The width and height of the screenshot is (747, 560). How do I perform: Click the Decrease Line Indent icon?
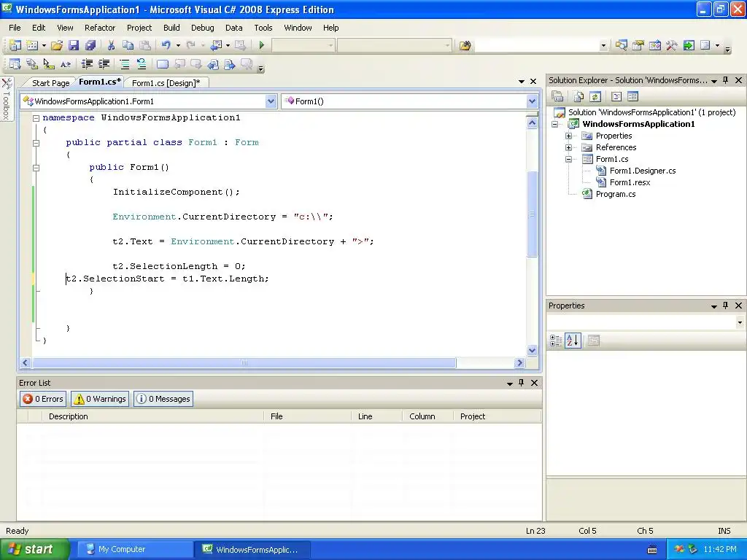click(87, 64)
